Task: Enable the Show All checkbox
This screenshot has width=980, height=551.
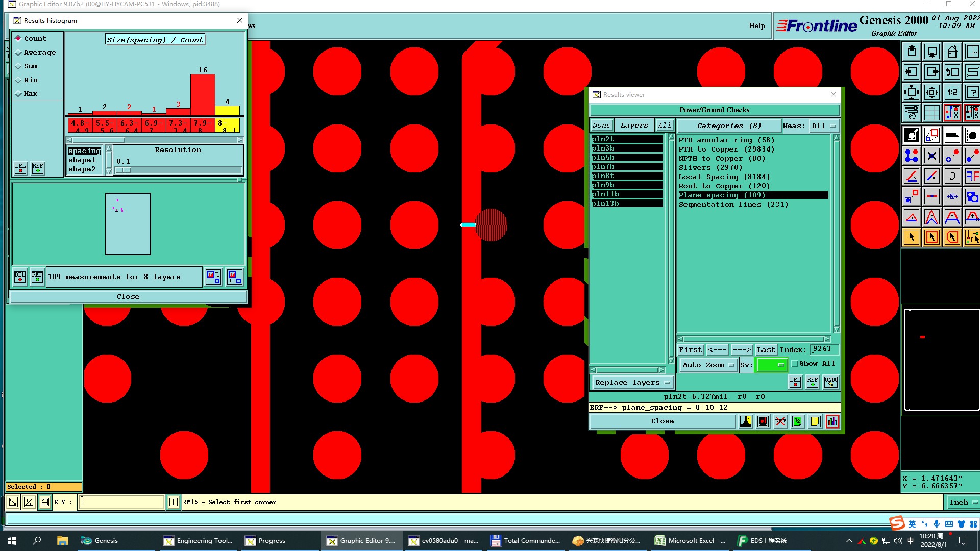Action: pos(795,364)
